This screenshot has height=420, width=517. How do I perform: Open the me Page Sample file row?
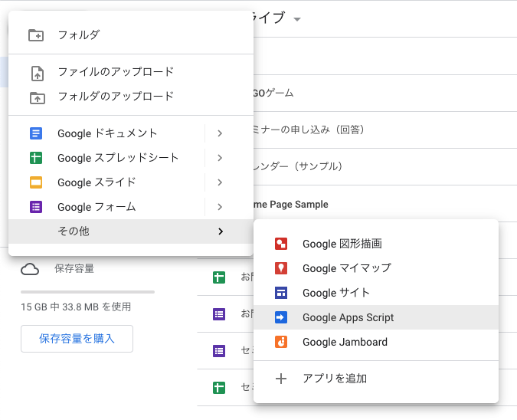tap(385, 204)
